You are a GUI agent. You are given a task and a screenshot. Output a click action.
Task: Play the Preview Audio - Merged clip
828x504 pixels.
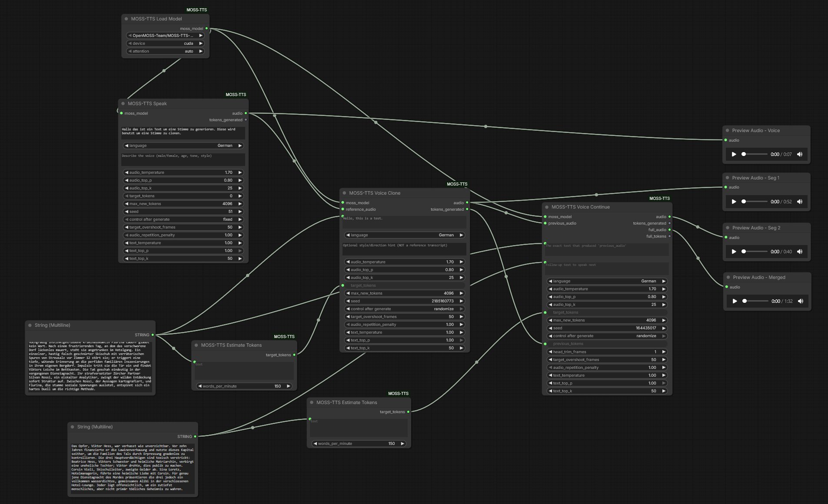(x=735, y=301)
